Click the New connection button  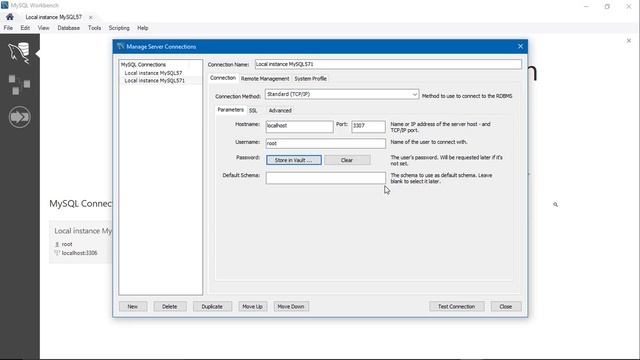click(133, 307)
